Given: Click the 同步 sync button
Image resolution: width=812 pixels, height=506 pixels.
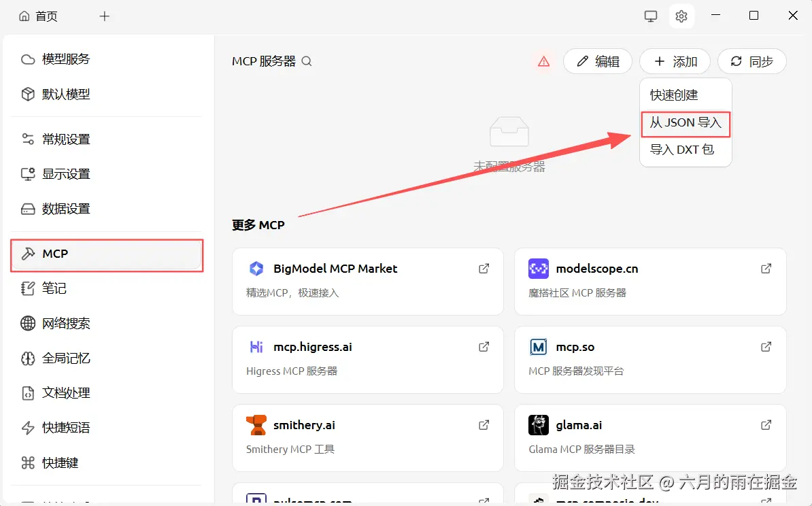Looking at the screenshot, I should (752, 62).
